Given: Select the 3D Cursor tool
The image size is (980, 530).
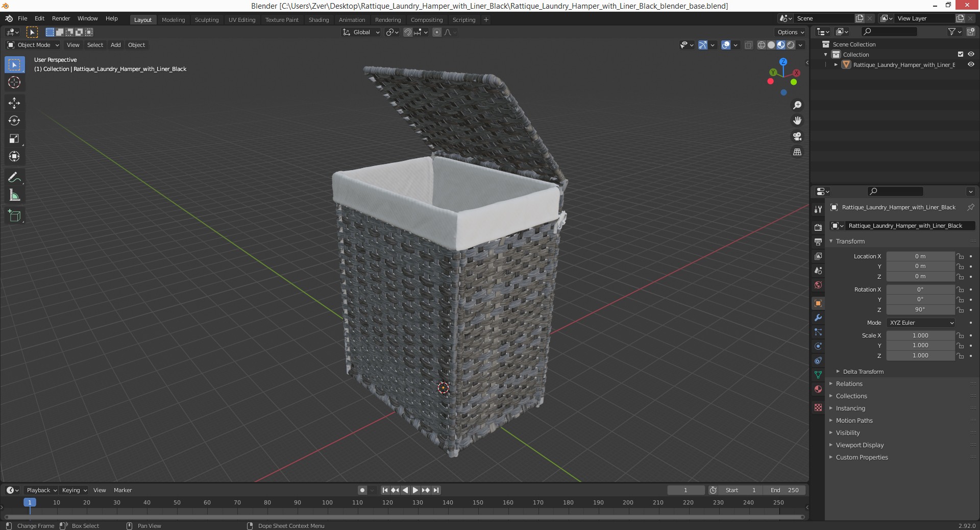Looking at the screenshot, I should point(14,82).
